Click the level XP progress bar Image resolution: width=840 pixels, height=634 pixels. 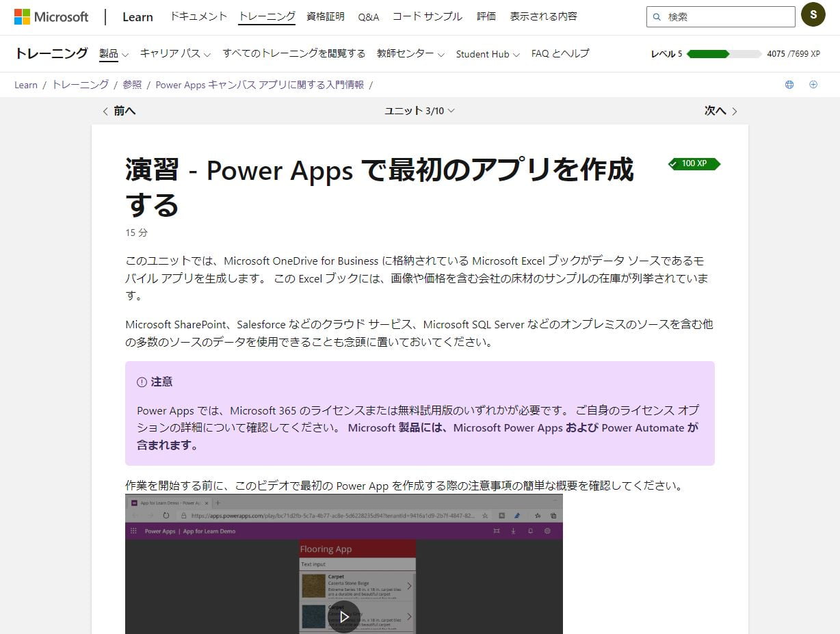[724, 54]
